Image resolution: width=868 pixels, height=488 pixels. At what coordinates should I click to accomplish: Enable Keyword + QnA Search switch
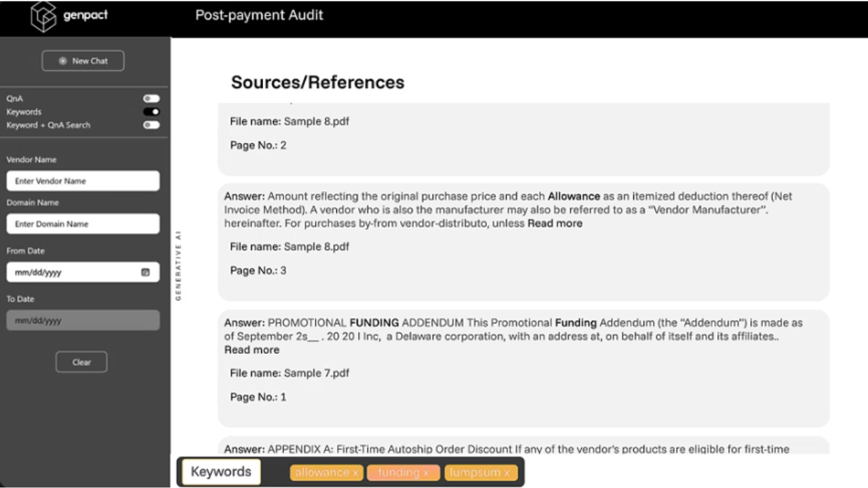pyautogui.click(x=151, y=125)
